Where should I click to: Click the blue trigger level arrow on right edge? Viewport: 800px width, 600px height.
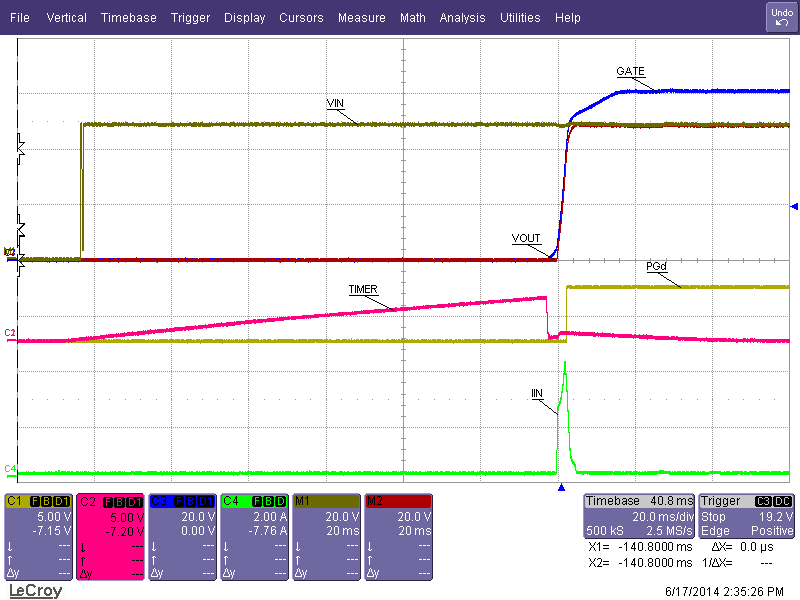[x=794, y=206]
